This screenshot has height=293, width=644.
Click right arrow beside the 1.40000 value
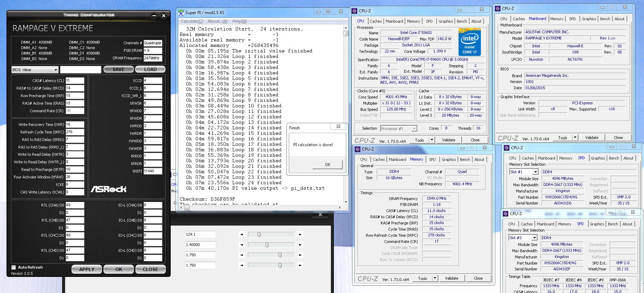(300, 245)
